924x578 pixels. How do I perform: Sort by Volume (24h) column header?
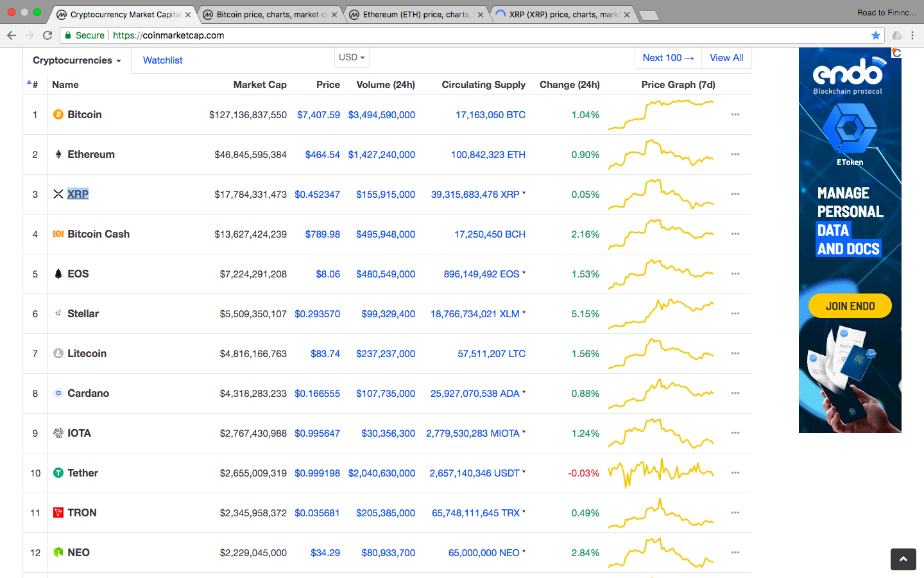pyautogui.click(x=386, y=85)
